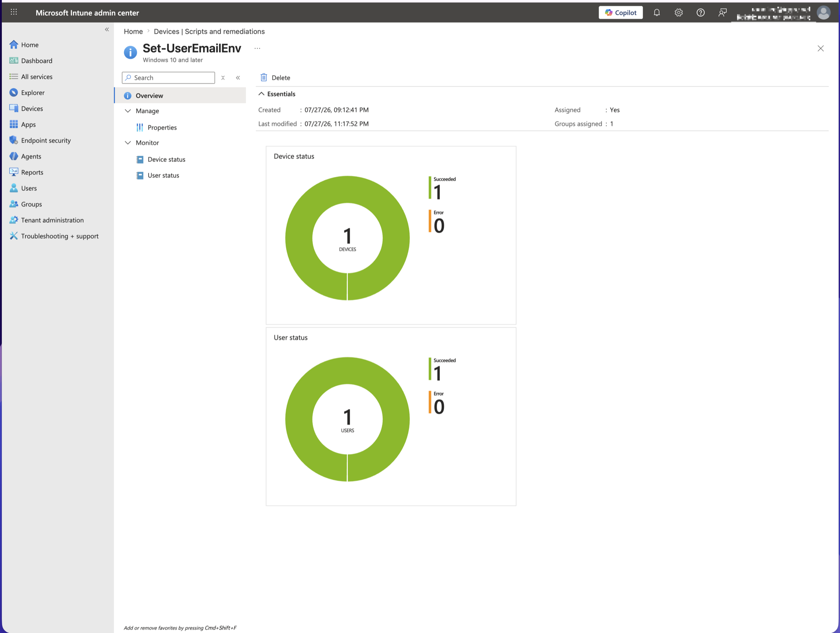This screenshot has height=633, width=840.
Task: Click the Delete button label
Action: tap(281, 78)
